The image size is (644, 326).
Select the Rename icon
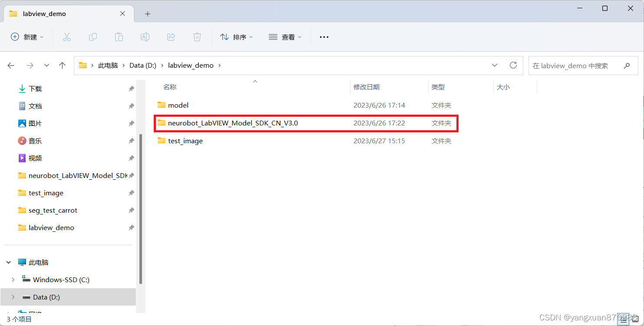(145, 37)
